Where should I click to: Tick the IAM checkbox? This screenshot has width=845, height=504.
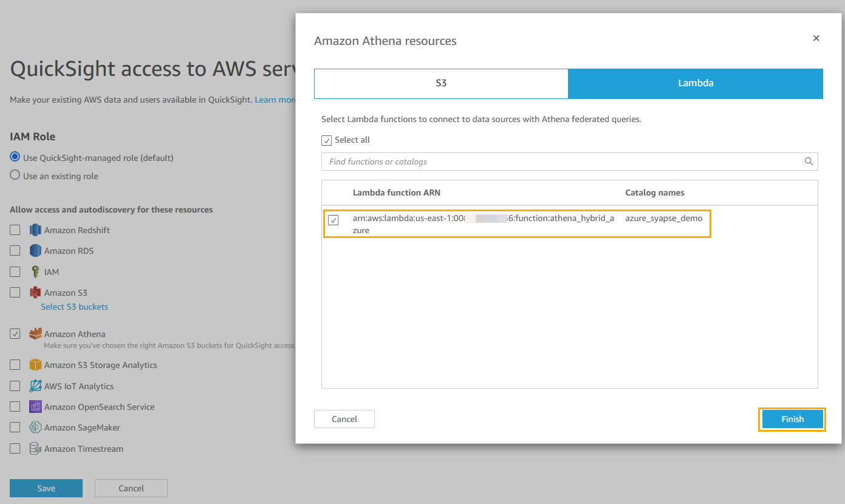(x=15, y=272)
